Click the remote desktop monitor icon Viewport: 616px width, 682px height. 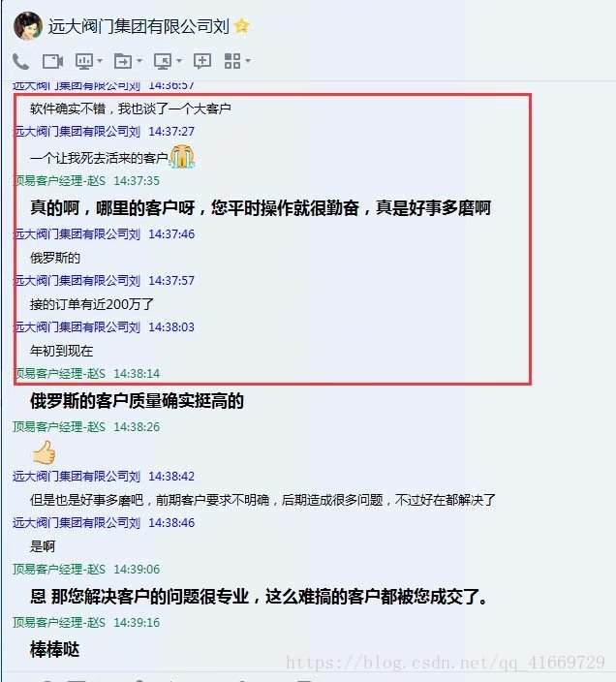[x=163, y=61]
